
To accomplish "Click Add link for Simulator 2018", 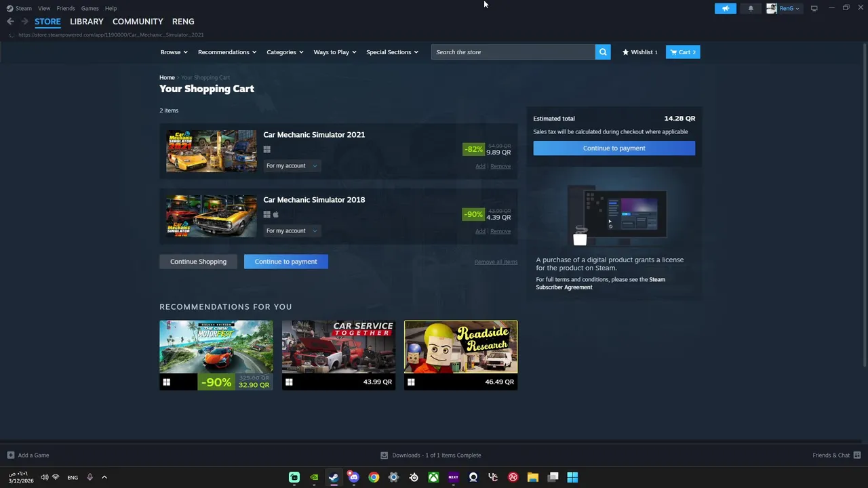I will click(x=480, y=231).
